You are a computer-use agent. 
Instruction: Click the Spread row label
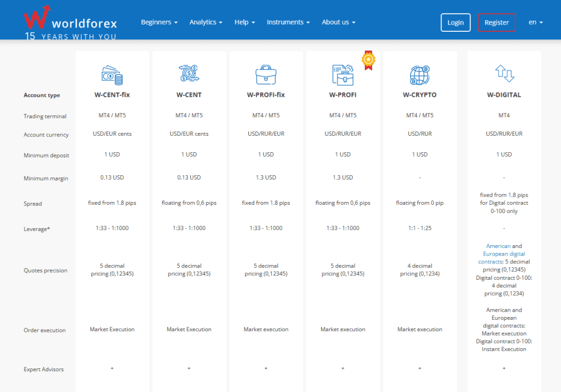coord(33,204)
